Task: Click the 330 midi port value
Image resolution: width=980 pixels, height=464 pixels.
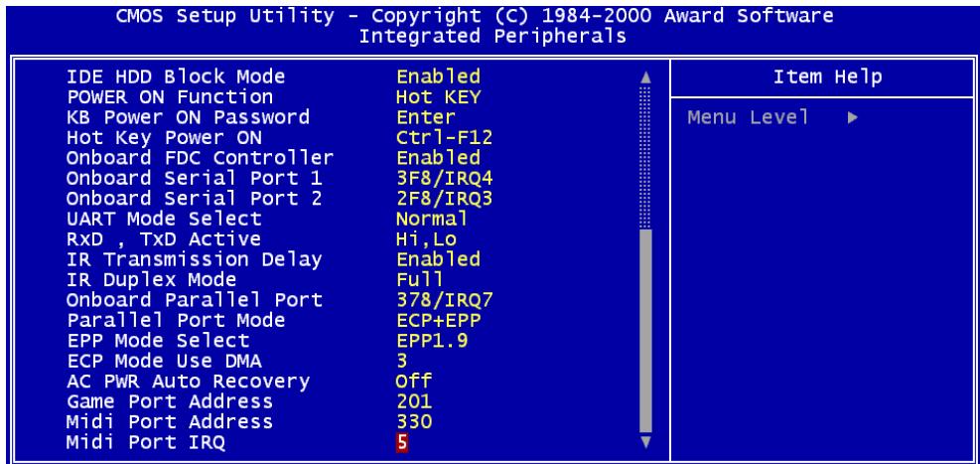Action: pos(414,421)
